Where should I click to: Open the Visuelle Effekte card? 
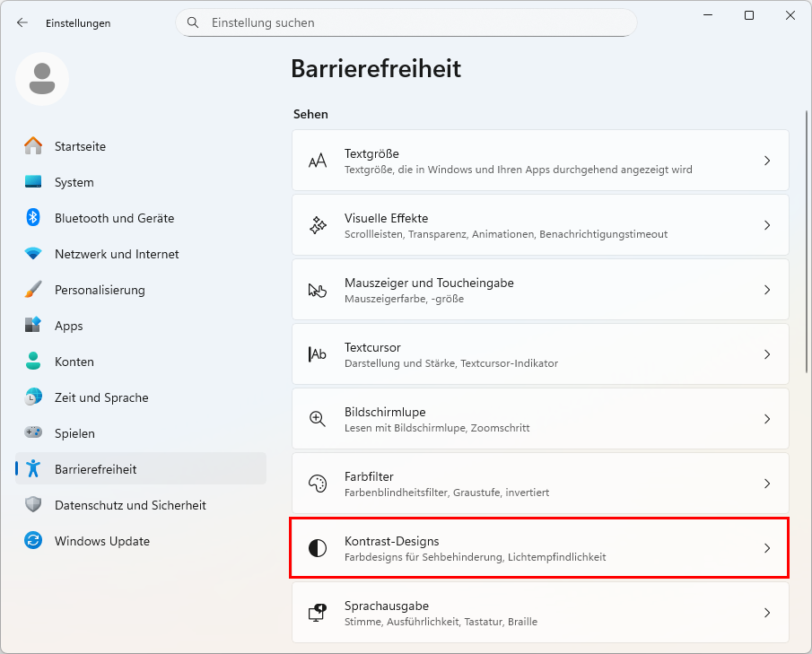coord(540,225)
